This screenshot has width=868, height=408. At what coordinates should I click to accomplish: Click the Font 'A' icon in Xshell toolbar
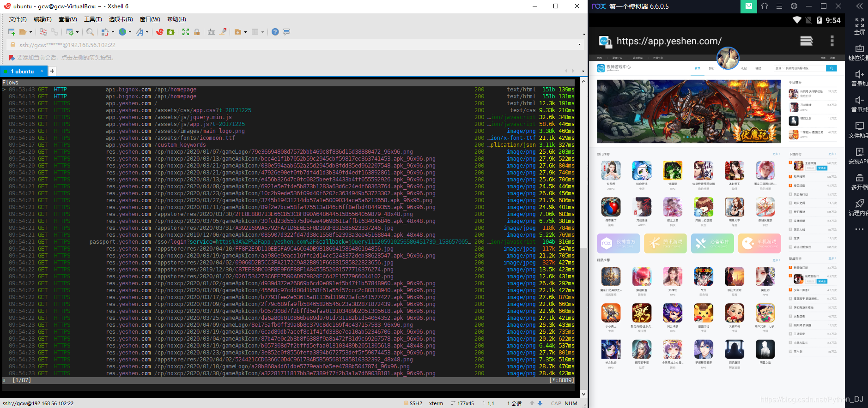tap(140, 32)
